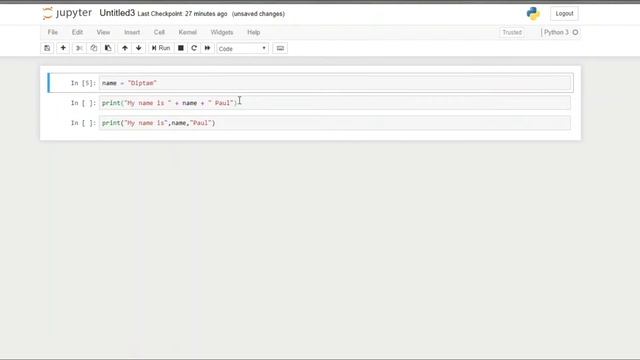Click the Jupyter logo
This screenshot has height=360, width=640.
point(67,13)
